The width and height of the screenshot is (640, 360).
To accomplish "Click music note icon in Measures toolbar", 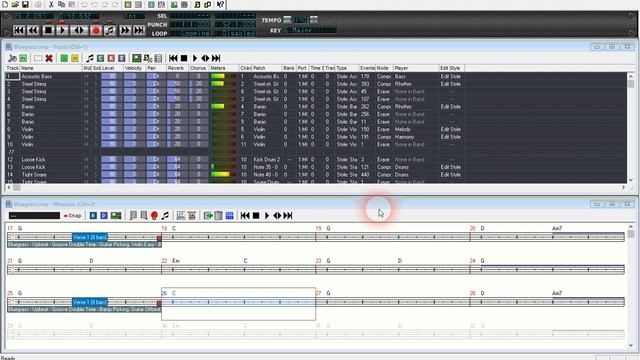I will [x=165, y=216].
